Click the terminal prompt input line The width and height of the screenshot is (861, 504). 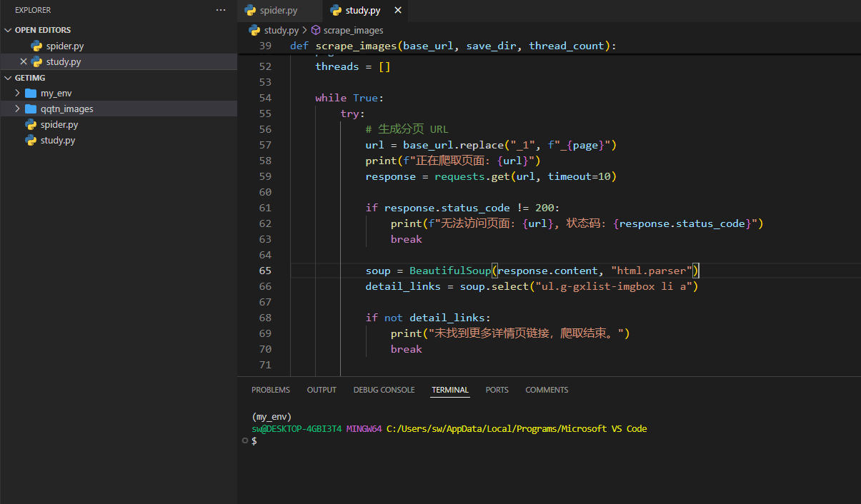click(429, 441)
